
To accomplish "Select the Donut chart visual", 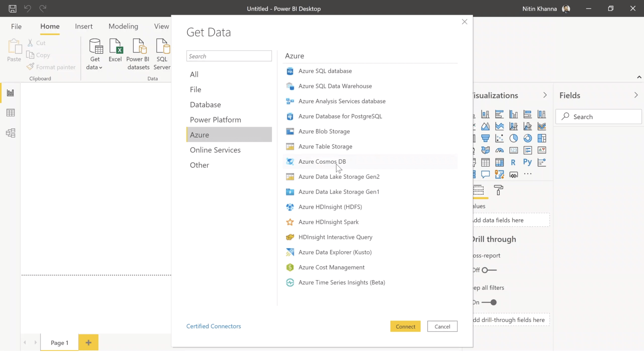I will coord(527,138).
